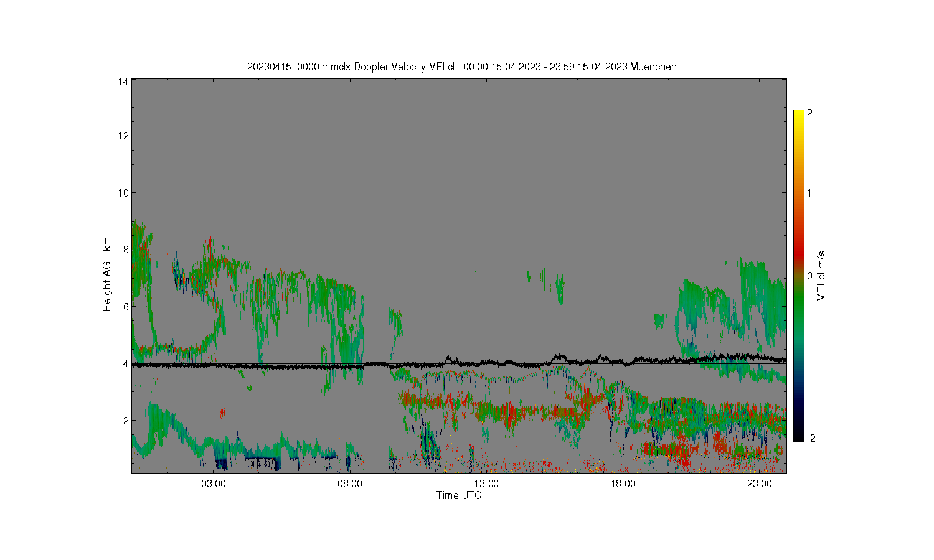Click the '6' height tick label
Screen dimensions: 934x560
pyautogui.click(x=126, y=306)
